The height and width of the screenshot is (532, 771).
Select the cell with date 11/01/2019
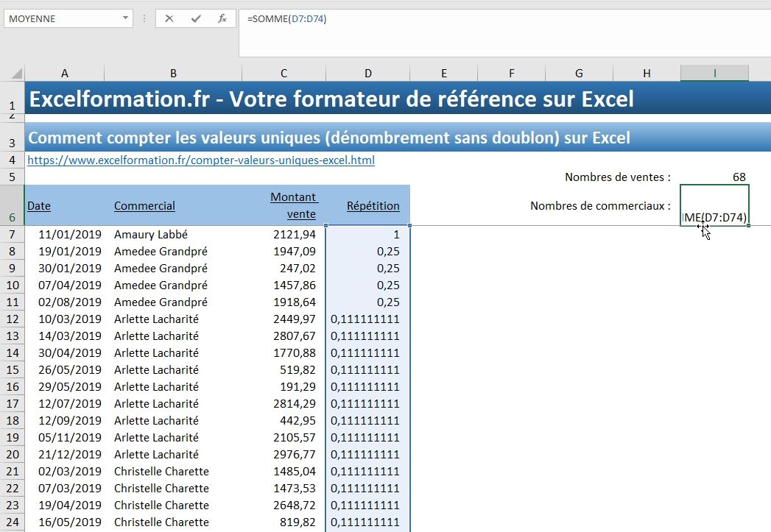pos(69,234)
